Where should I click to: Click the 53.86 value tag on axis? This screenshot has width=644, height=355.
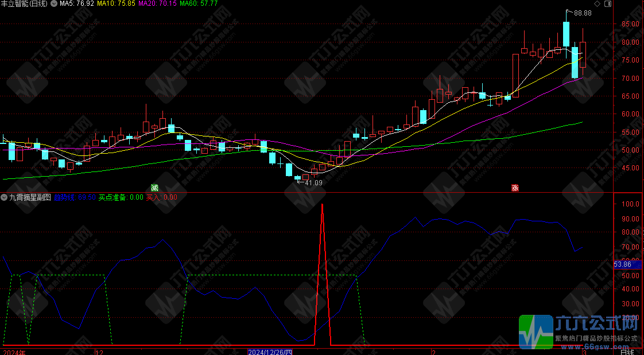pos(623,264)
